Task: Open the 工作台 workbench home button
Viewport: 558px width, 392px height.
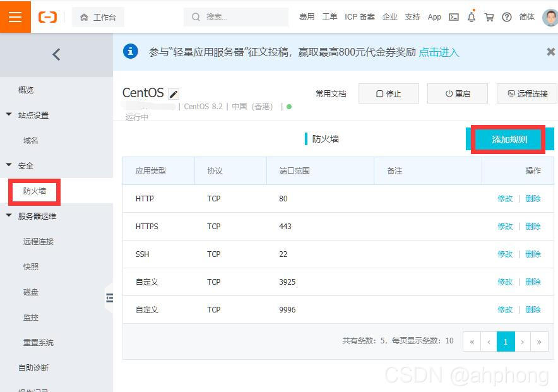Action: [x=98, y=17]
